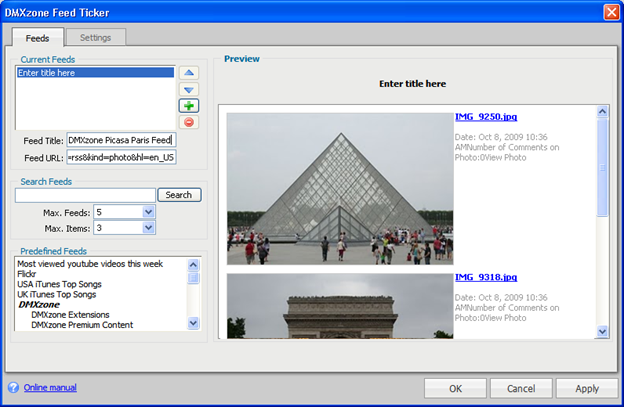
Task: Open the Online manual link
Action: pos(50,388)
